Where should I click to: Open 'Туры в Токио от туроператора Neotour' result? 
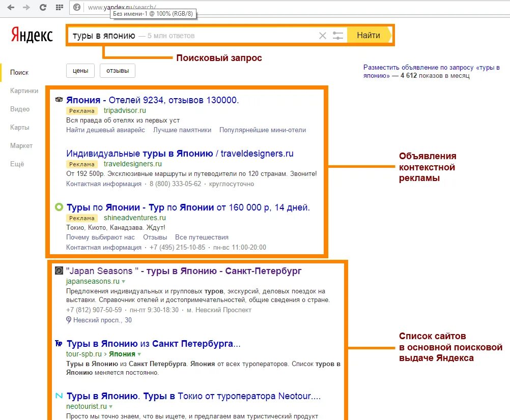pyautogui.click(x=193, y=396)
